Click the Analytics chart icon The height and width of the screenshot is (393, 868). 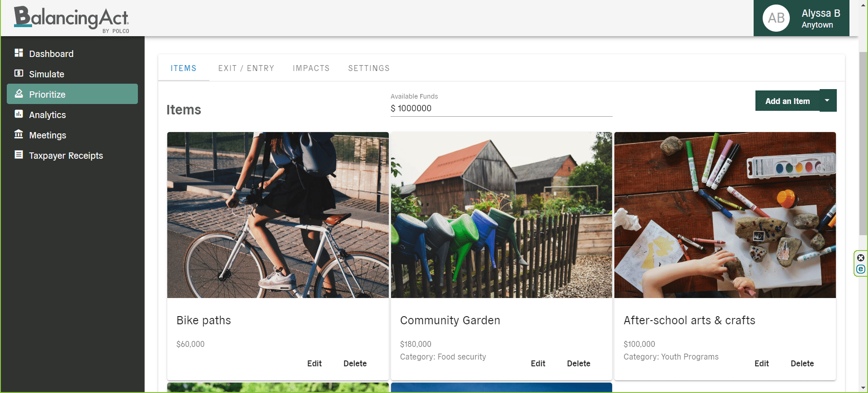19,114
